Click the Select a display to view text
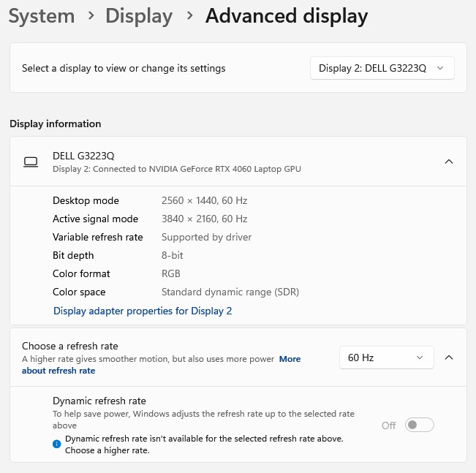476x473 pixels. click(124, 68)
